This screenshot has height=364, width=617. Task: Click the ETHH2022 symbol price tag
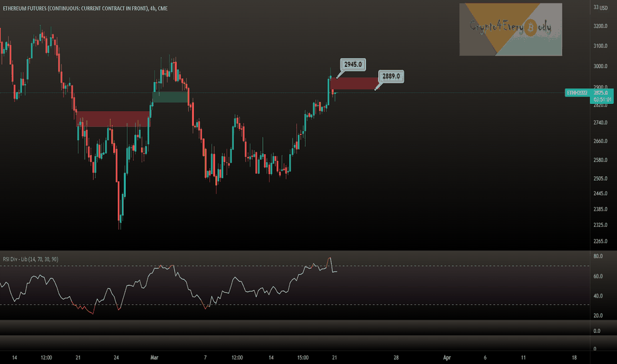(x=577, y=93)
